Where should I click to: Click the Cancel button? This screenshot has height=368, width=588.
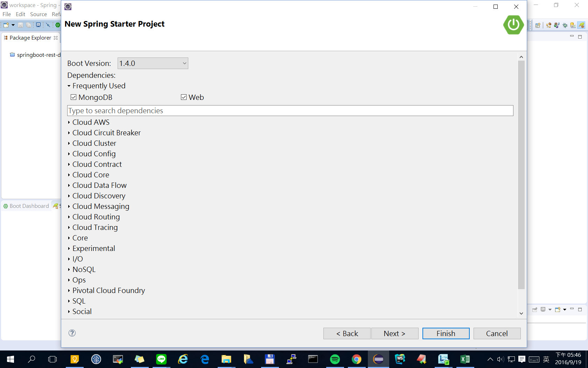click(x=497, y=334)
